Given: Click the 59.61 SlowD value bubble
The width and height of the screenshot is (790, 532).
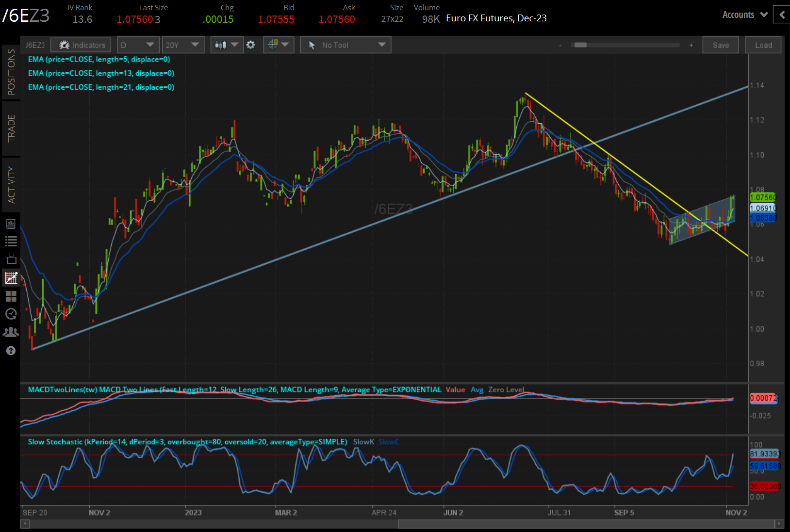Looking at the screenshot, I should [765, 466].
